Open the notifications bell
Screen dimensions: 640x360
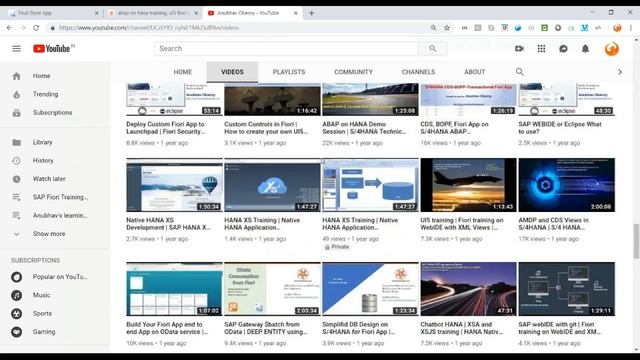point(585,49)
